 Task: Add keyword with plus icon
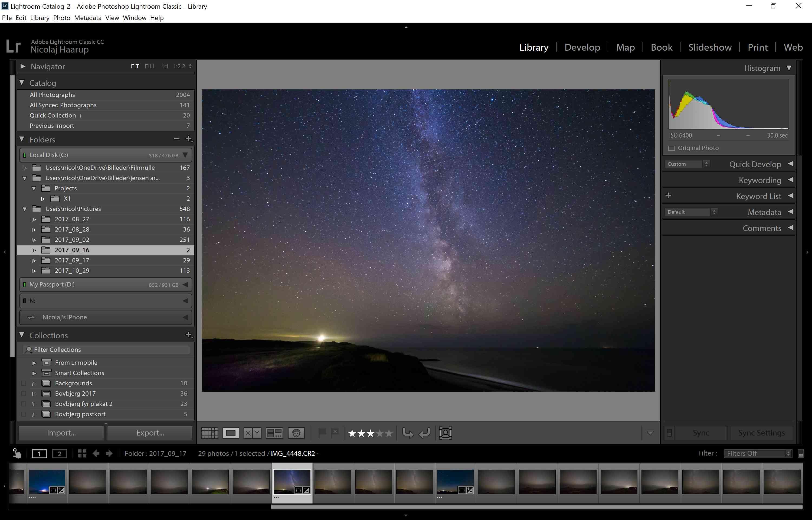pyautogui.click(x=668, y=195)
